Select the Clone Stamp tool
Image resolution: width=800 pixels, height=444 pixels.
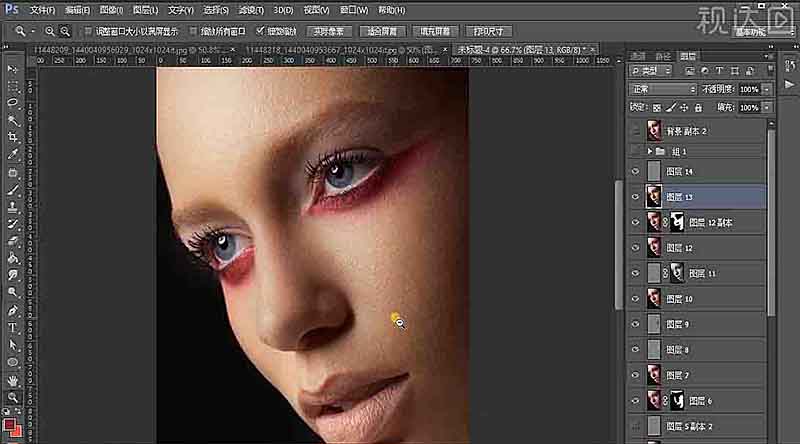[x=13, y=207]
